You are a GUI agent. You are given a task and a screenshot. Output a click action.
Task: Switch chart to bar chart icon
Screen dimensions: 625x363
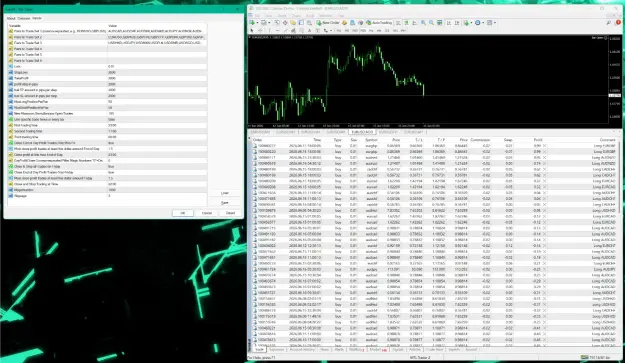tap(398, 23)
